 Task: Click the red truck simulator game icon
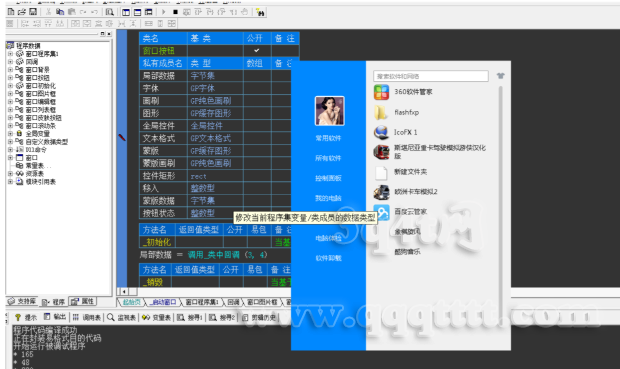(x=381, y=151)
